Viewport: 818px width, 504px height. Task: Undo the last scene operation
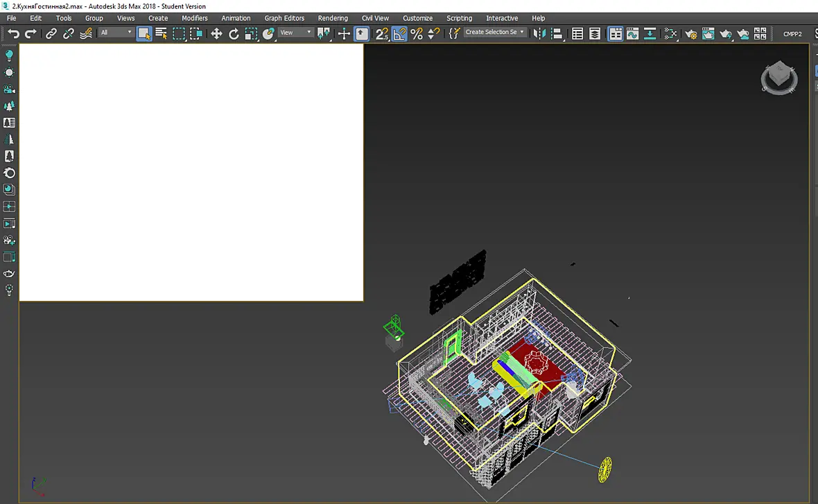[x=13, y=34]
